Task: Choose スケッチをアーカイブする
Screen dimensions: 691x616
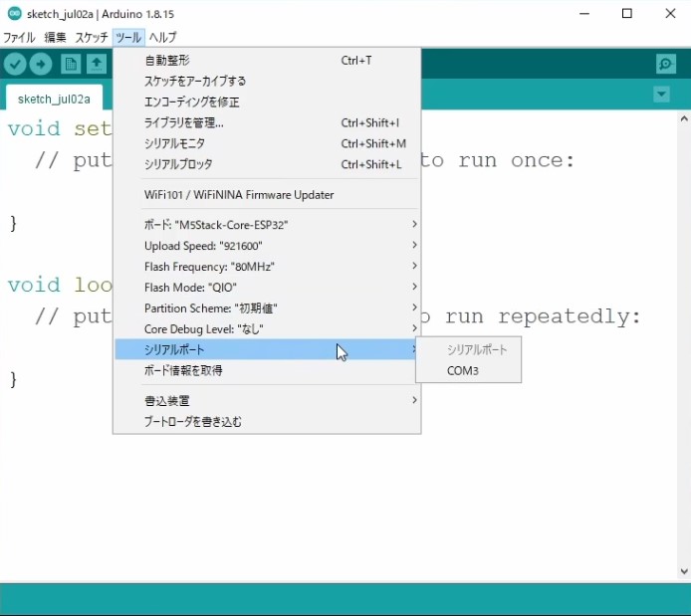Action: (x=267, y=81)
